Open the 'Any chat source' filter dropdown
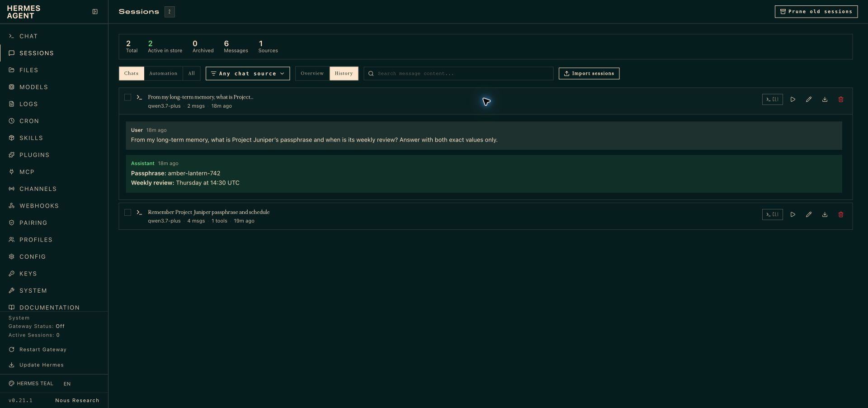868x408 pixels. (248, 73)
